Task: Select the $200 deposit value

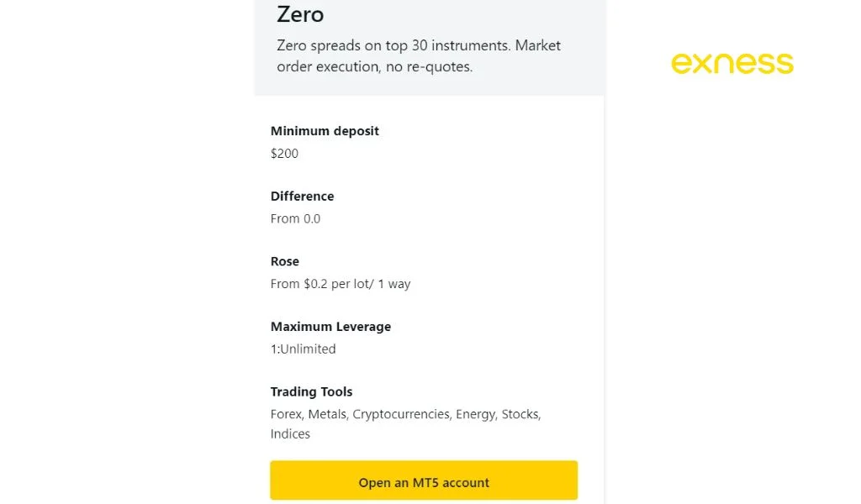Action: 284,154
